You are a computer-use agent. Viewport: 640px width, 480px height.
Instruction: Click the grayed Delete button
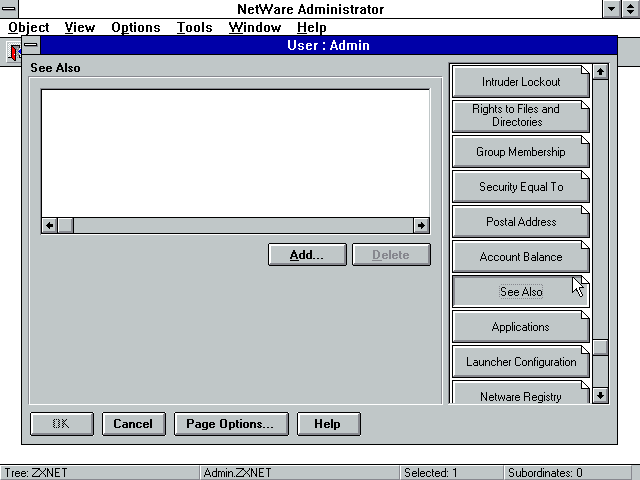point(391,255)
